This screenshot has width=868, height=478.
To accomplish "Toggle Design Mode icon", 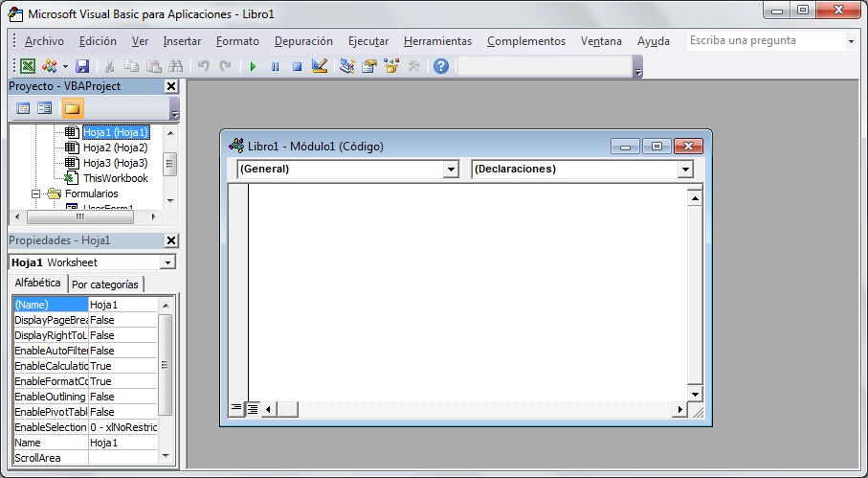I will pyautogui.click(x=320, y=66).
